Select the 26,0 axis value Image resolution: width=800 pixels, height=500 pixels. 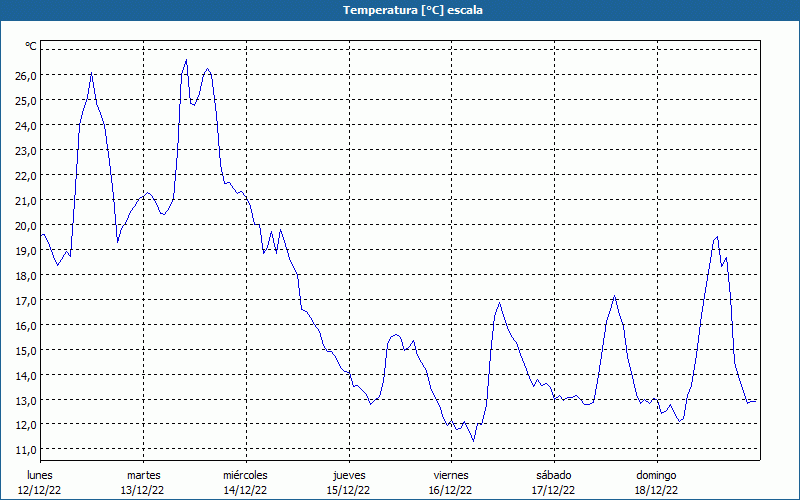(x=25, y=76)
